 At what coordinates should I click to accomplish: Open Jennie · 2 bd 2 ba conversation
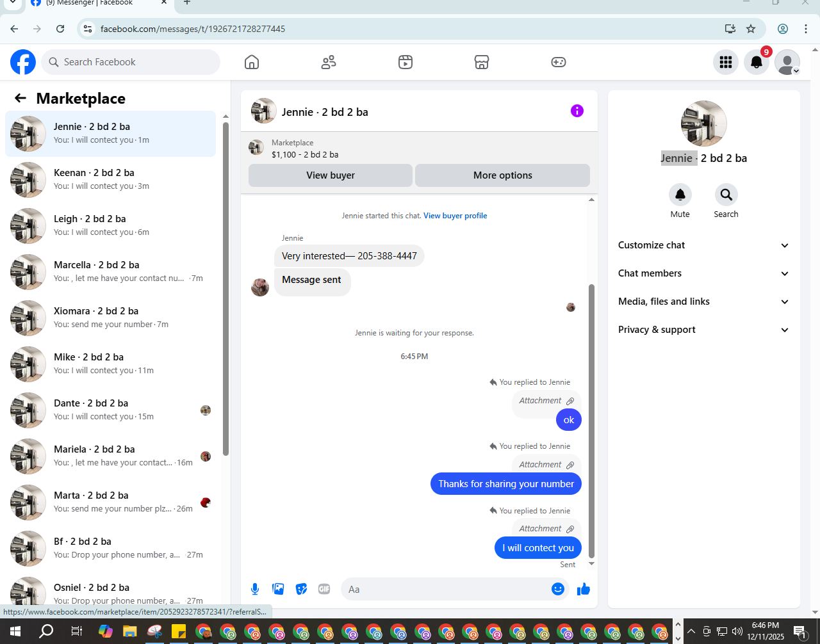point(111,133)
